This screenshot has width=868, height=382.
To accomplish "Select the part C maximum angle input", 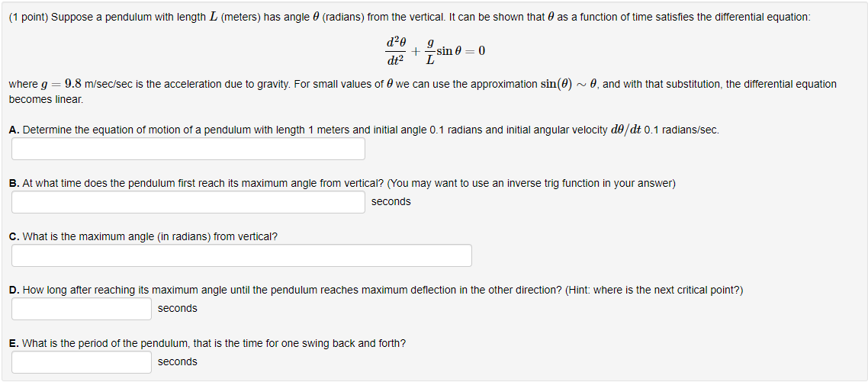I will click(x=242, y=255).
